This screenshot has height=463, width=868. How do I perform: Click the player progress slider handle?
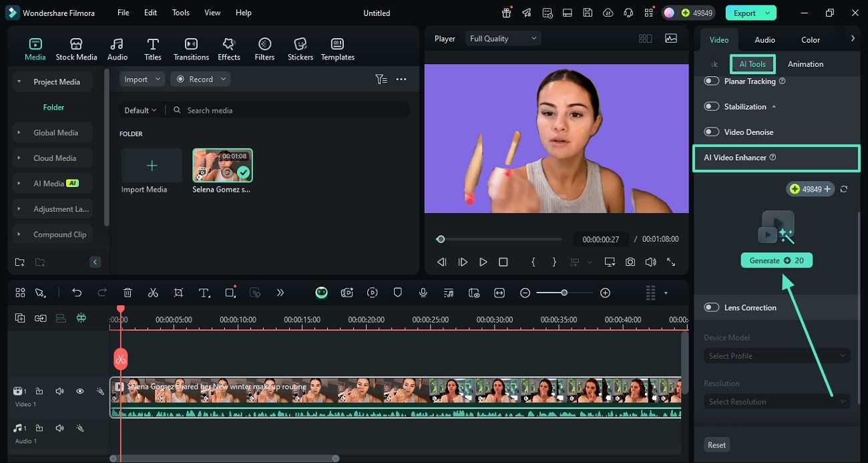coord(441,239)
